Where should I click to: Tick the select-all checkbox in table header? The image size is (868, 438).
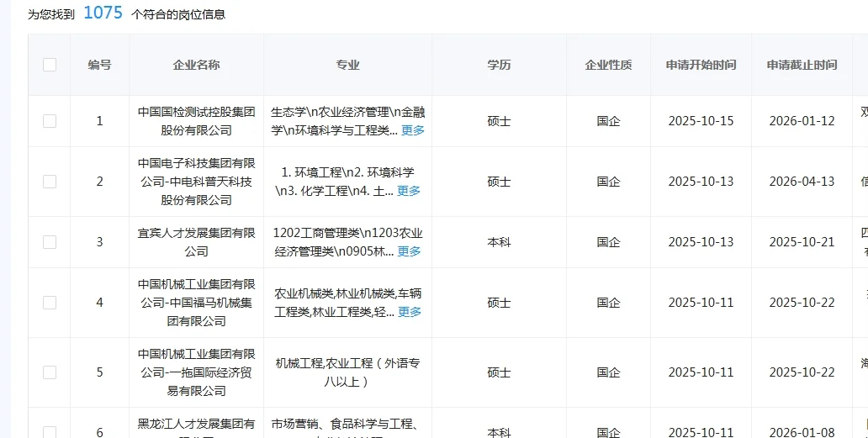(50, 65)
